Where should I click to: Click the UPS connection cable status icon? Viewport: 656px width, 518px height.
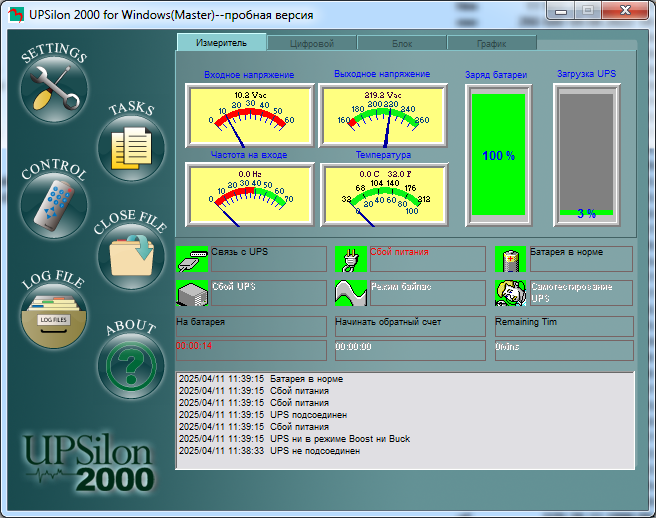click(192, 259)
